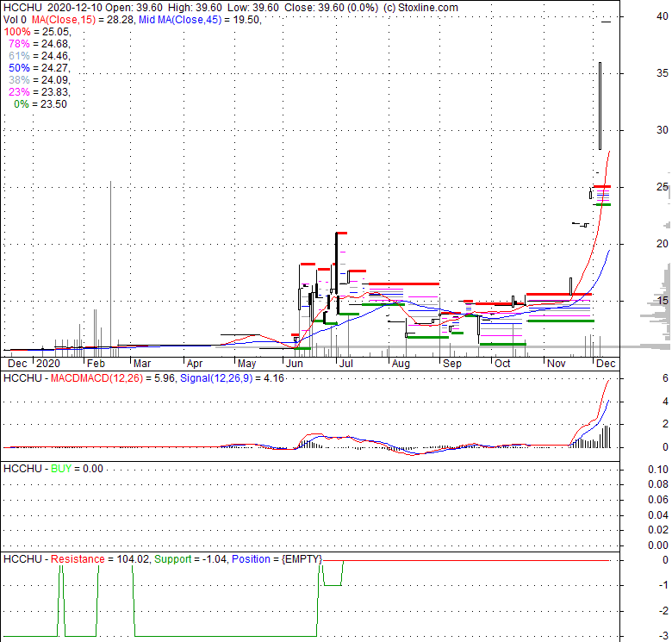Click the 100% = 25.05 Fibonacci level

[37, 32]
